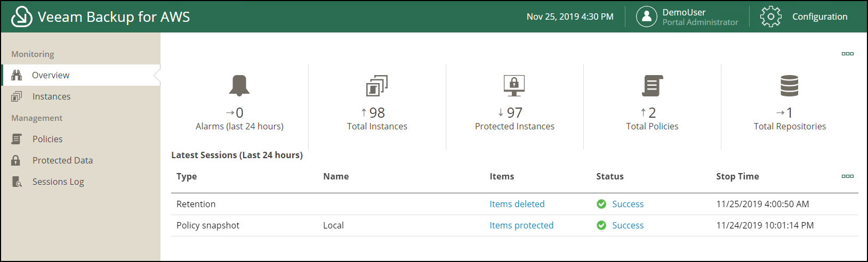Click the Success status of Retention session
Image resolution: width=868 pixels, height=262 pixels.
pos(628,204)
